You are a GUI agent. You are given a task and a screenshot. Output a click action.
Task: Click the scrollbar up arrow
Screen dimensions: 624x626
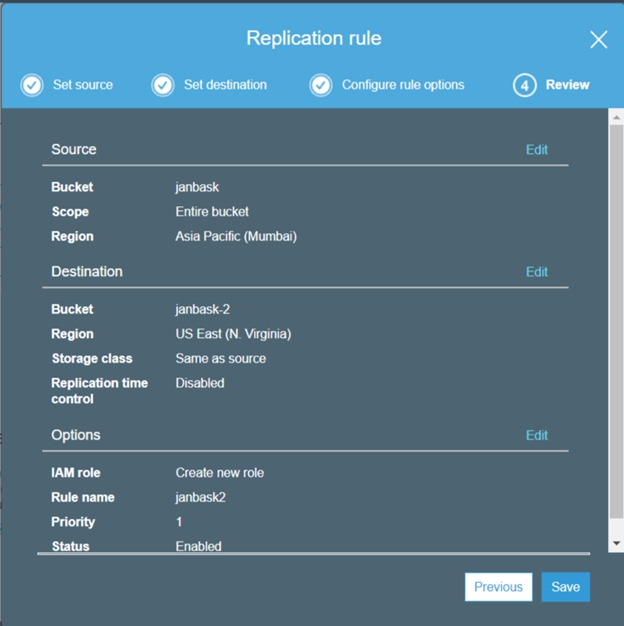click(x=616, y=117)
